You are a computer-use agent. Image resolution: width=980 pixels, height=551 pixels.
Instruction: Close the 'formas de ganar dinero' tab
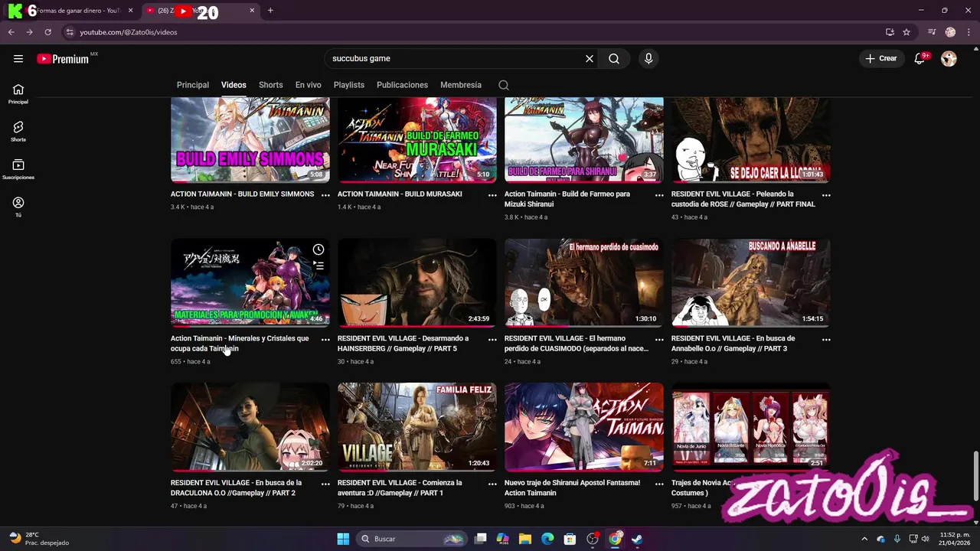[130, 11]
